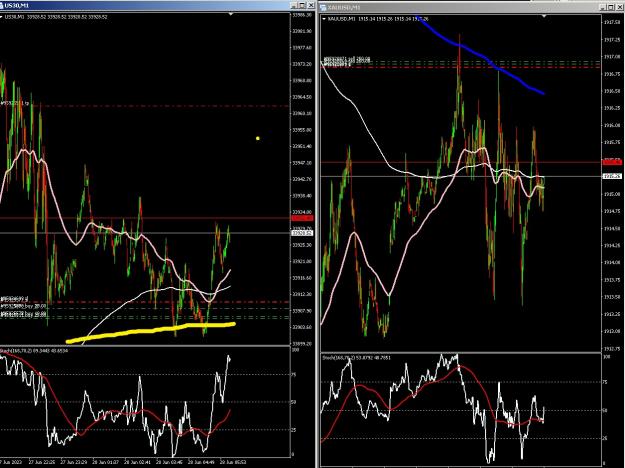
Task: Select the tp order label on US30 chart
Action: (x=15, y=104)
